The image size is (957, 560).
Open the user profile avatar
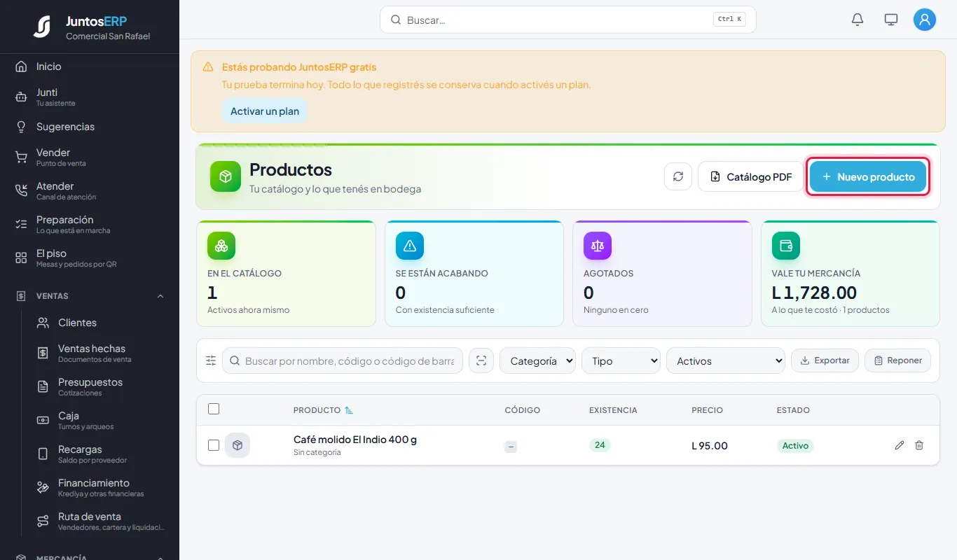[x=925, y=20]
